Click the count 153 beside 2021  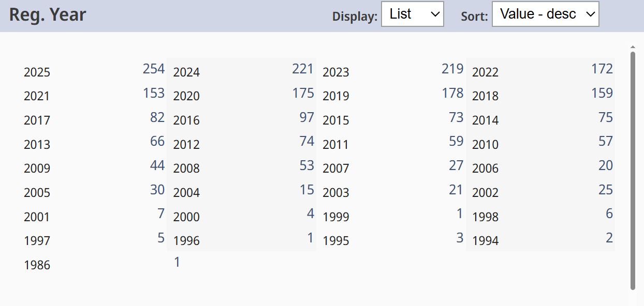tap(154, 93)
